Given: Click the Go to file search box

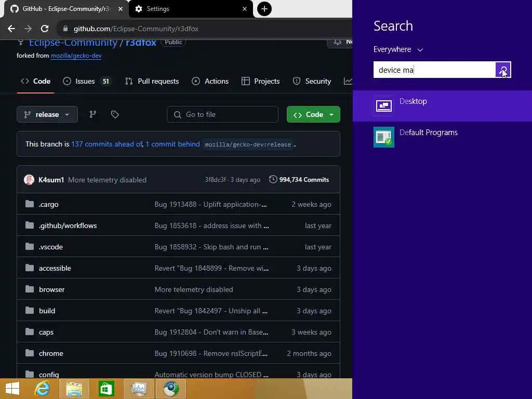Looking at the screenshot, I should 222,114.
